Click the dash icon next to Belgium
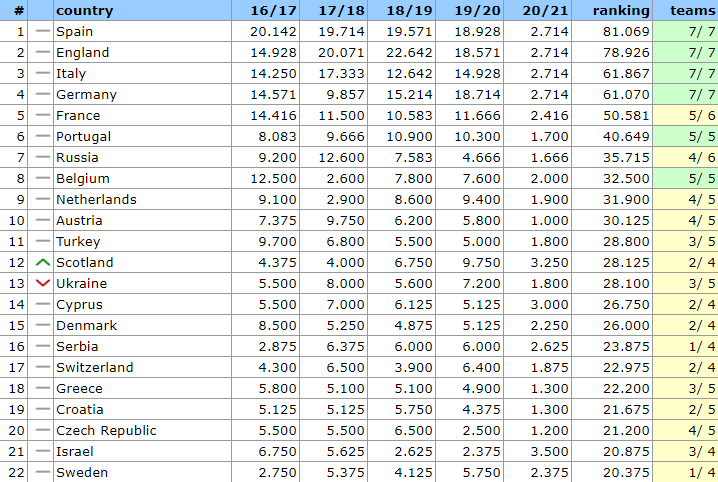The height and width of the screenshot is (482, 718). [x=41, y=179]
